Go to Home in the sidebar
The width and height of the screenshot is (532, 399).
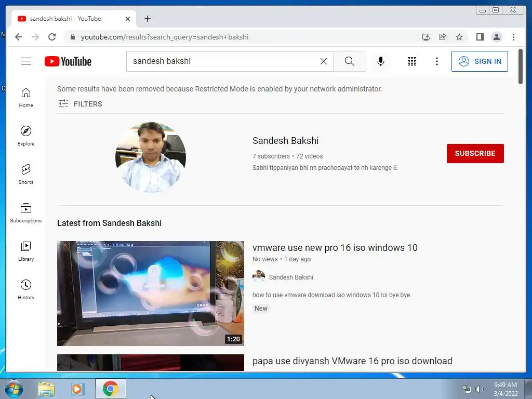click(26, 98)
